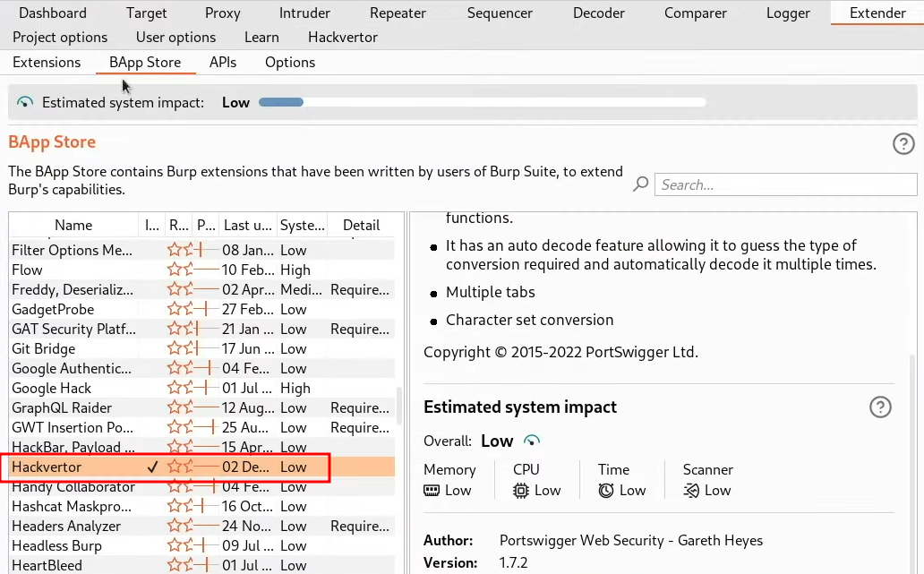Open the Repeater tab
This screenshot has height=574, width=924.
point(398,13)
